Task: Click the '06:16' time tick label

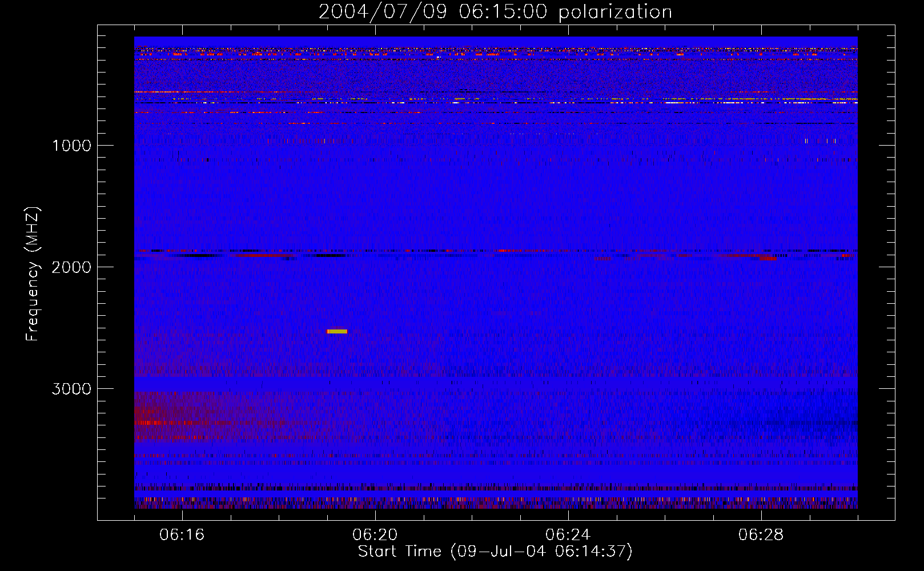Action: (182, 535)
